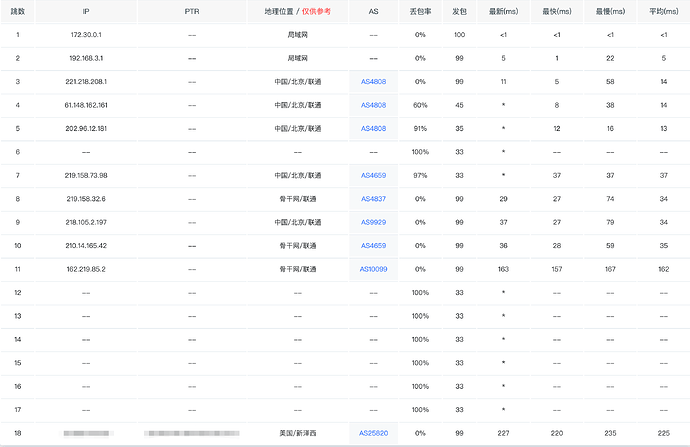Open AS4808 link in the 61.148.162.161 row
Image resolution: width=690 pixels, height=447 pixels.
point(373,105)
